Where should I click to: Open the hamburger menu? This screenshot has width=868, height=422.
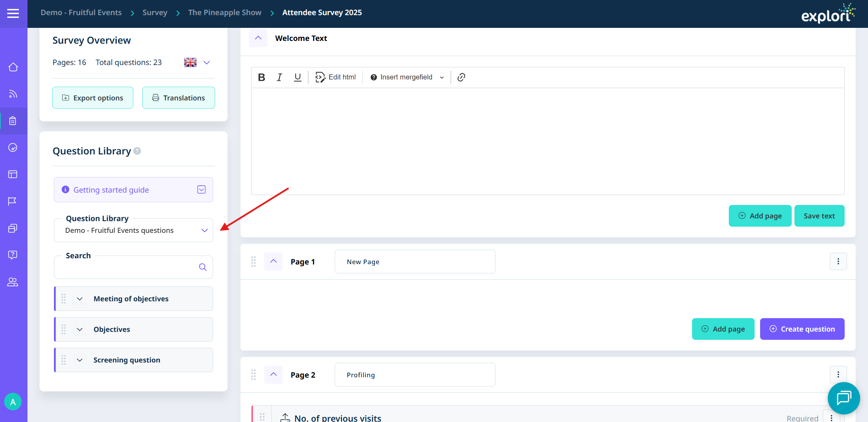click(x=13, y=13)
